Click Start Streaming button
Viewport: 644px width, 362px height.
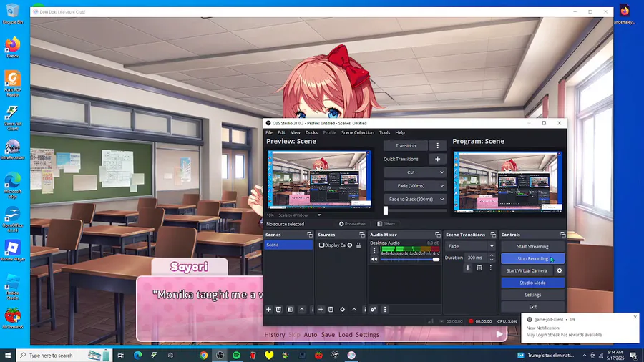point(532,247)
